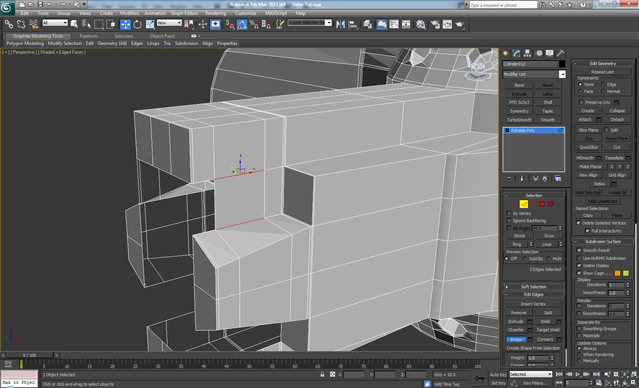Click the Bind to Space Warp icon
Viewport: 639px width, 388px height.
click(x=33, y=24)
